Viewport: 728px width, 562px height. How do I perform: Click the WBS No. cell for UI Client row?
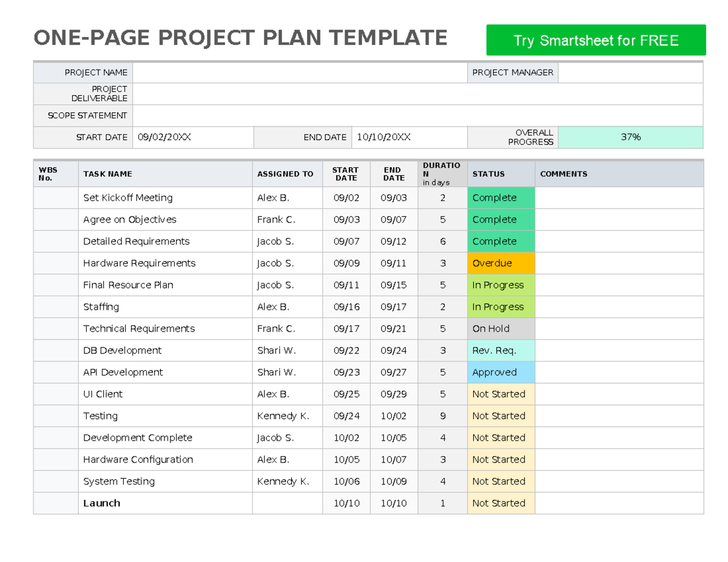point(55,394)
